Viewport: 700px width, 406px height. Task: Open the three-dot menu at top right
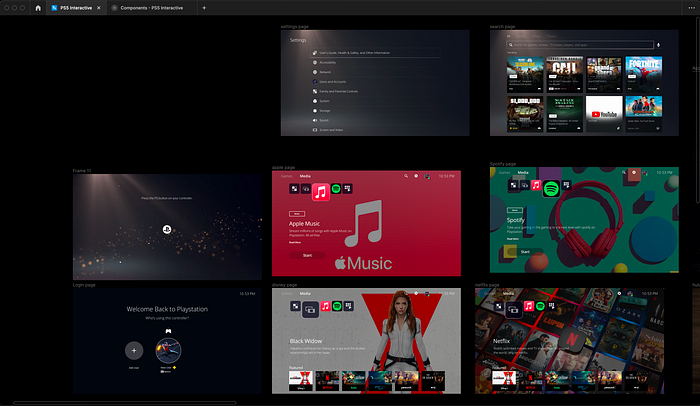692,8
